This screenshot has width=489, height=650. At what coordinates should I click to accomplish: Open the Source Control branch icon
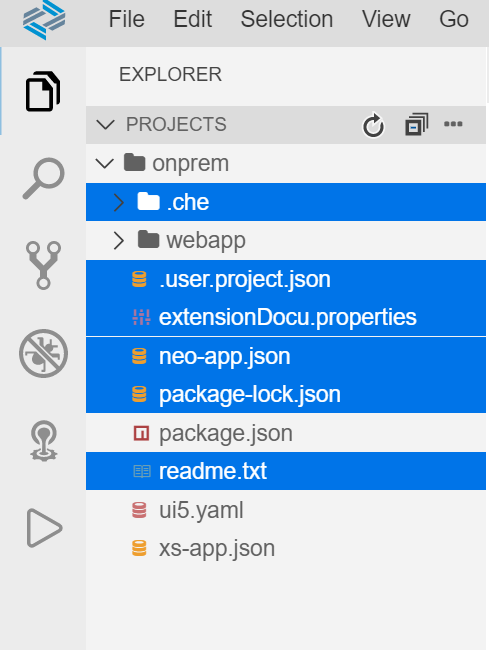[43, 265]
